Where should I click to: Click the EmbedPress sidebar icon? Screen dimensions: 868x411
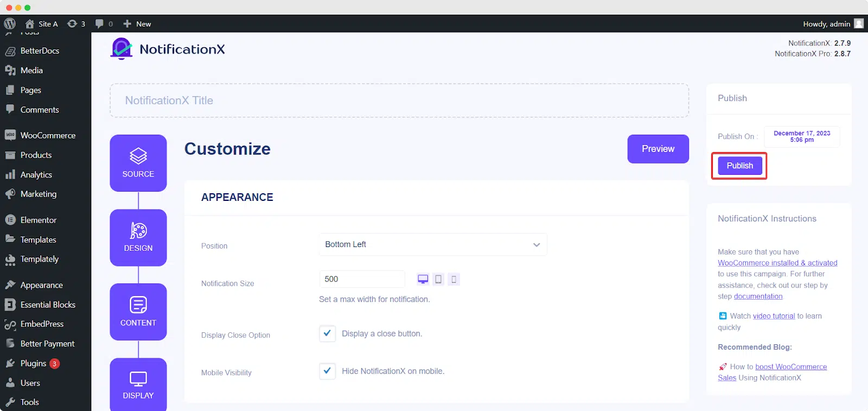pyautogui.click(x=10, y=325)
